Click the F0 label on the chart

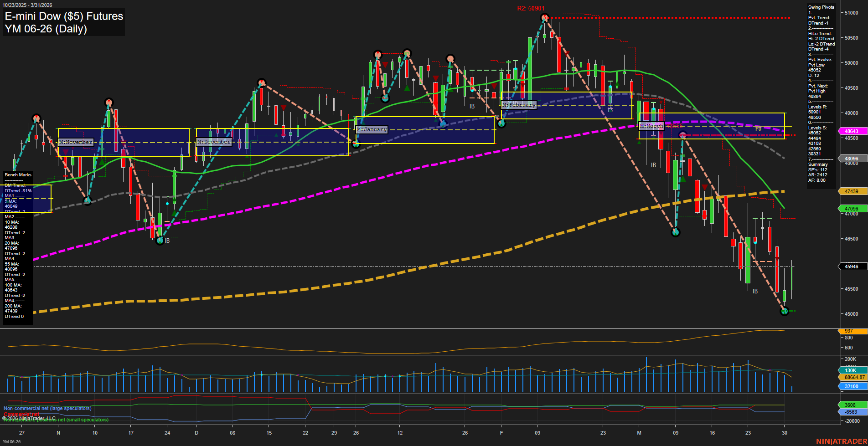pos(758,128)
